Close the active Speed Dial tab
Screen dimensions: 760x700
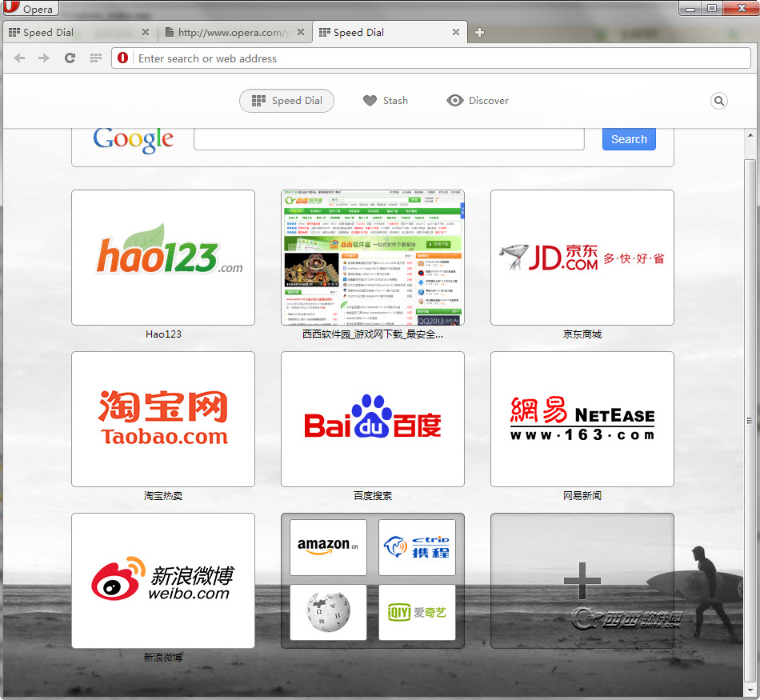[x=456, y=32]
